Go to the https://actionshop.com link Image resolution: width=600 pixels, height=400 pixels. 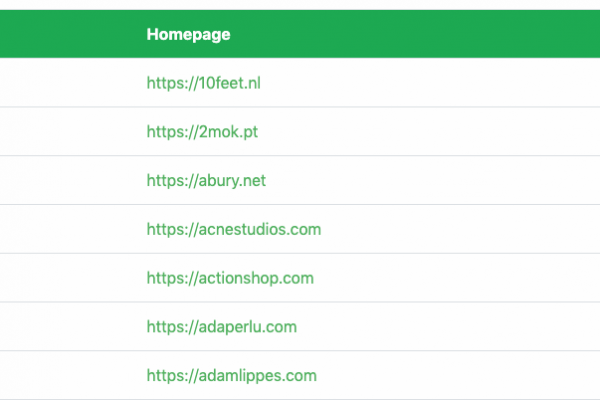pos(230,279)
